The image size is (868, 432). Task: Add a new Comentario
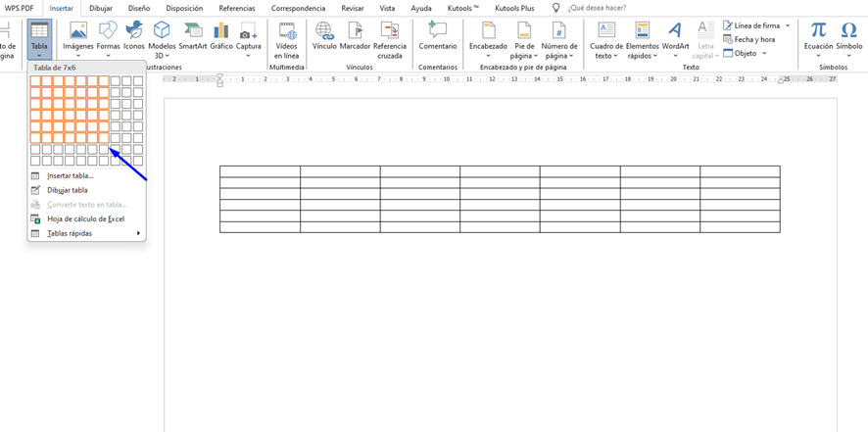tap(438, 36)
